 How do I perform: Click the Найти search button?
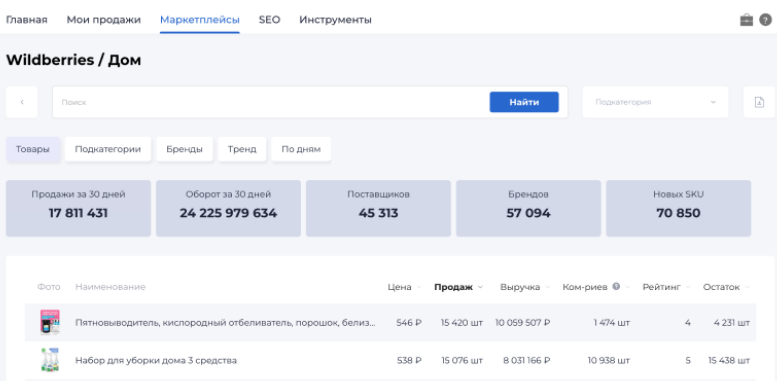click(524, 102)
